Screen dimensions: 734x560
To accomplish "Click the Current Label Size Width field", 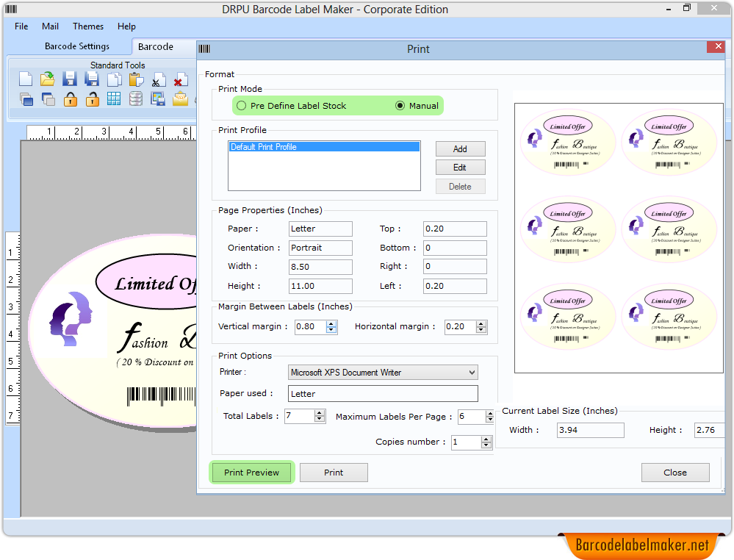I will 590,431.
